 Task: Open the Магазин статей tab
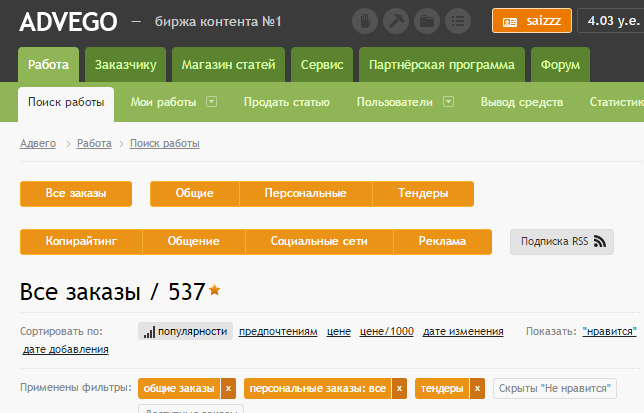coord(228,64)
